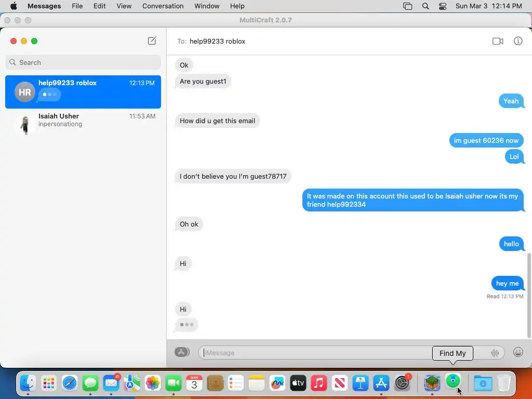Open the Downloads folder in Dock
Image resolution: width=532 pixels, height=399 pixels.
pos(483,383)
